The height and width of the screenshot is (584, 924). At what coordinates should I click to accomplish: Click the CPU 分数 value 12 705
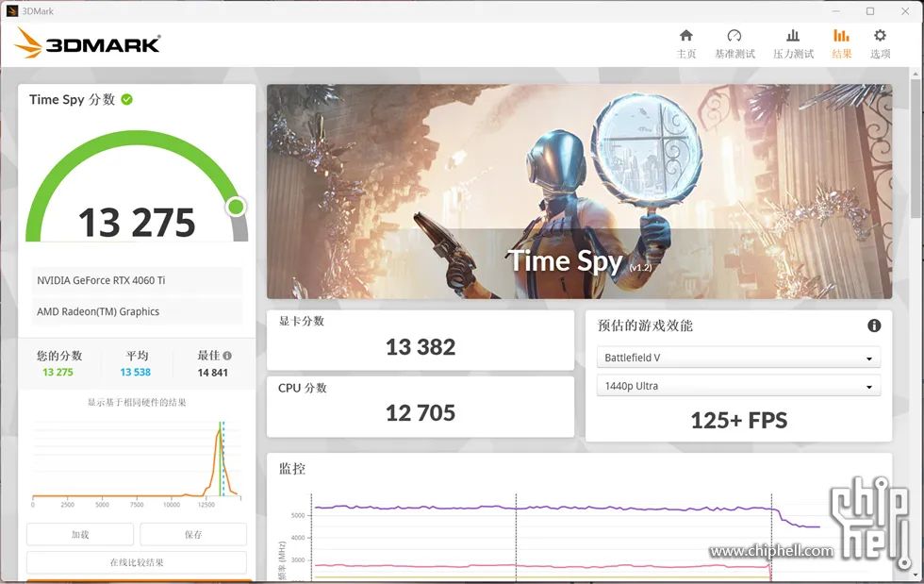coord(421,413)
